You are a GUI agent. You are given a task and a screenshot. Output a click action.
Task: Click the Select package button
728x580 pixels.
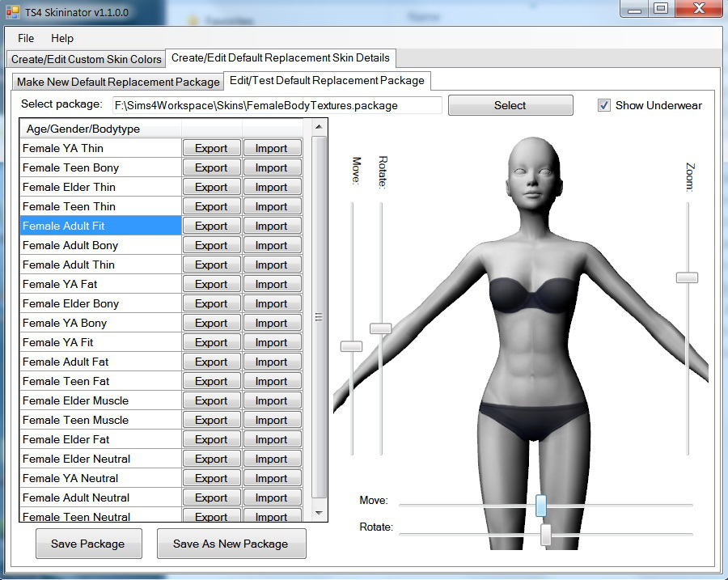pos(510,105)
